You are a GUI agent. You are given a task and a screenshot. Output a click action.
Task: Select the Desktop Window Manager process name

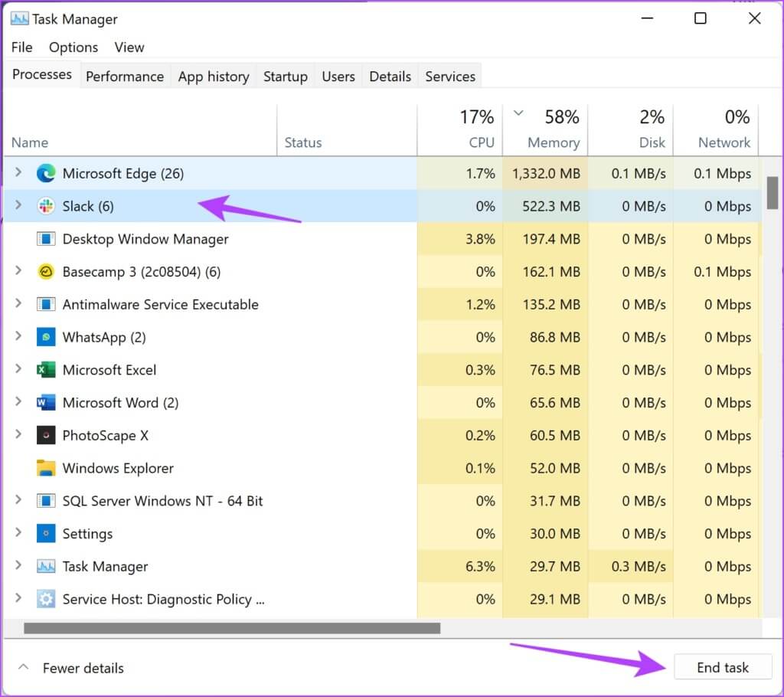click(x=145, y=239)
